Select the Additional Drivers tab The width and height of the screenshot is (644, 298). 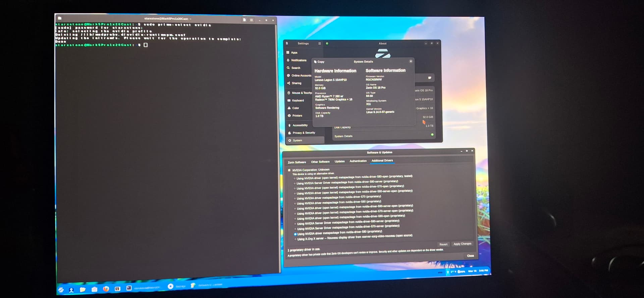pos(382,161)
